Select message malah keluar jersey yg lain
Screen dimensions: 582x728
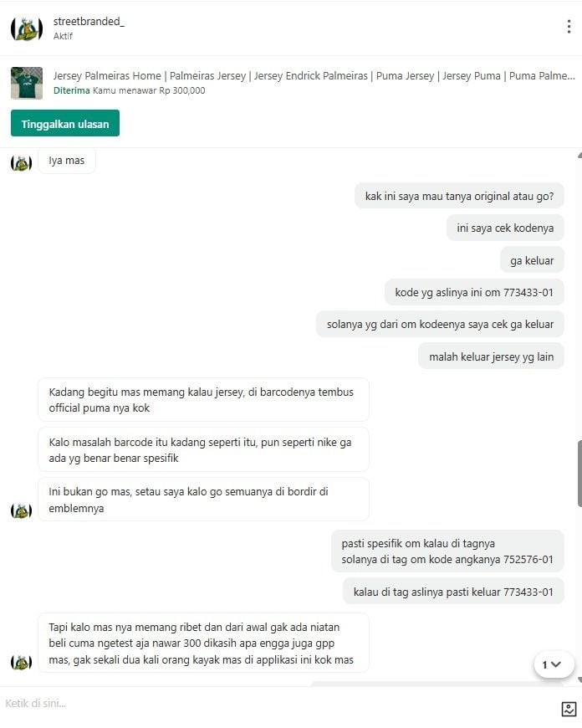click(491, 356)
